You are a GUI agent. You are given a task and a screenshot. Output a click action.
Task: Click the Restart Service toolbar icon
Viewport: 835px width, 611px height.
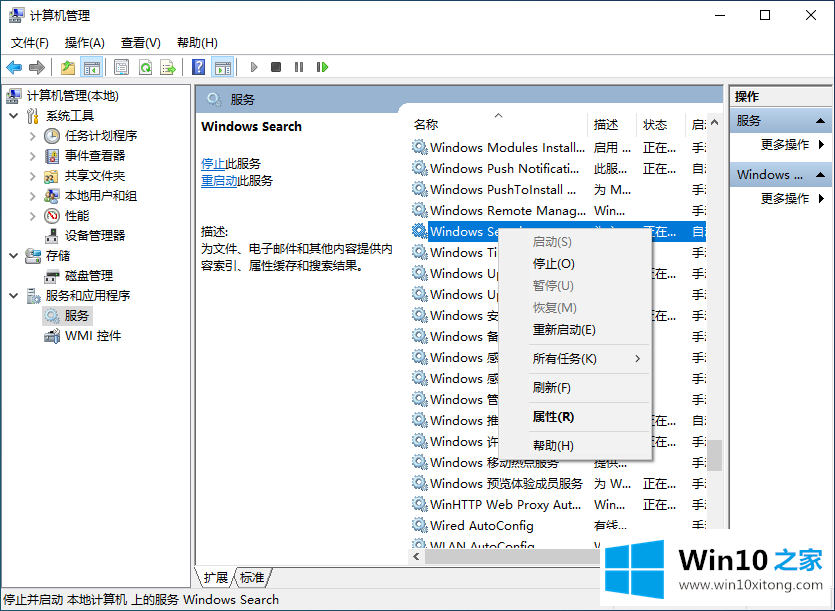click(x=322, y=67)
